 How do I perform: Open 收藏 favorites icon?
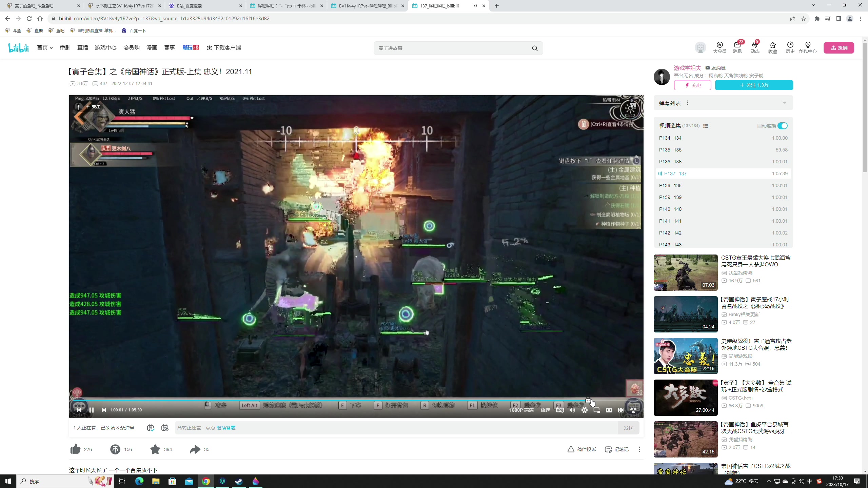(x=773, y=47)
